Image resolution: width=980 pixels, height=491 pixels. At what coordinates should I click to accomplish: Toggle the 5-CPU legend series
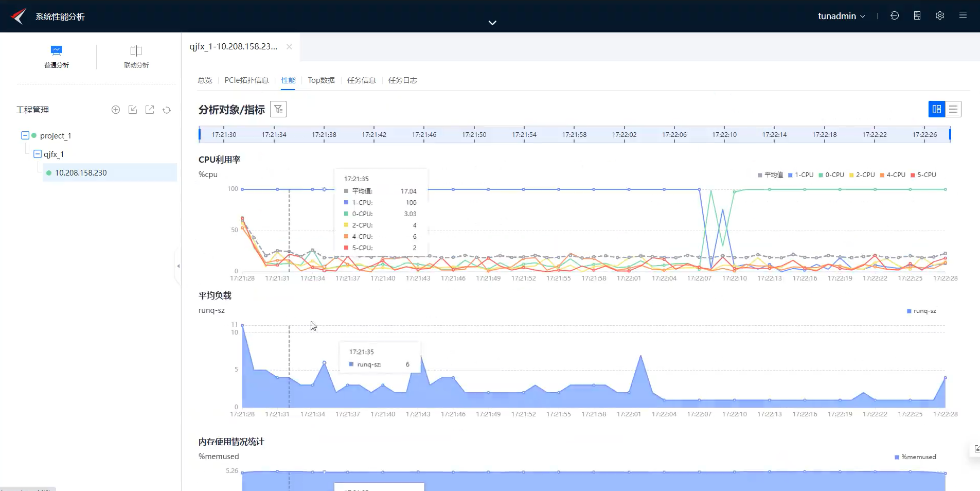923,175
